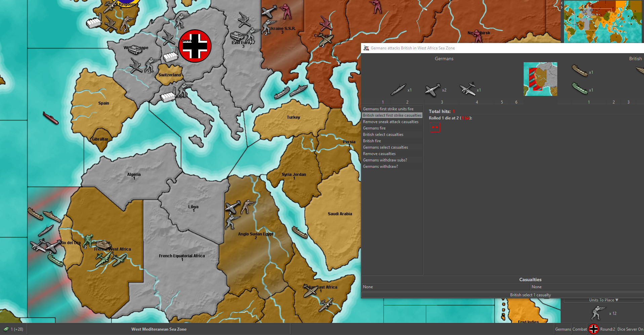Image resolution: width=644 pixels, height=335 pixels.
Task: Select the tank in French West Africa
Action: (x=104, y=244)
